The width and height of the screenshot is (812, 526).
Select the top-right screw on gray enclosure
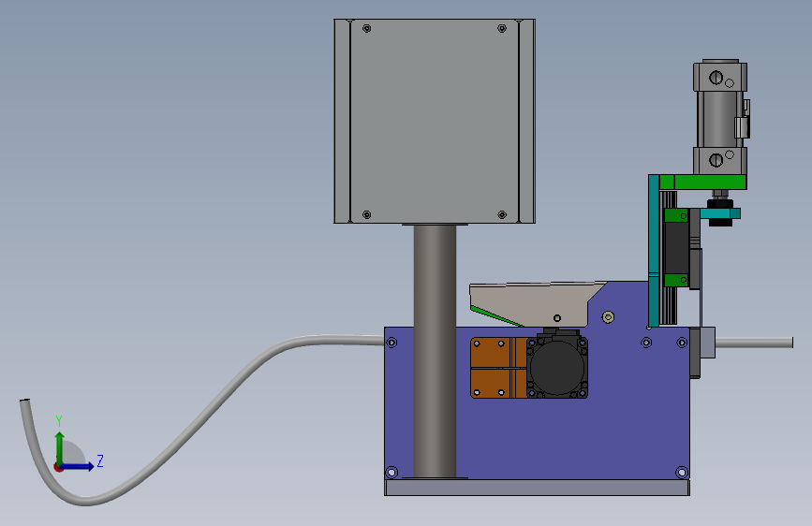(502, 28)
